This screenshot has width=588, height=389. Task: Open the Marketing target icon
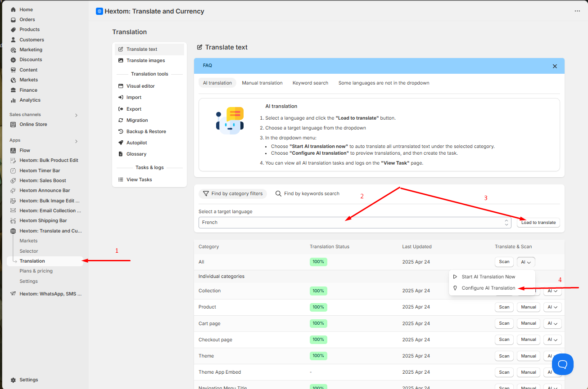click(14, 50)
